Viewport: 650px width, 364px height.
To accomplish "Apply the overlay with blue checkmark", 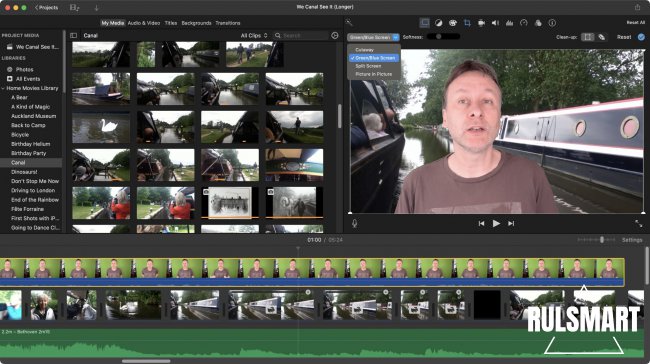I will click(x=641, y=37).
